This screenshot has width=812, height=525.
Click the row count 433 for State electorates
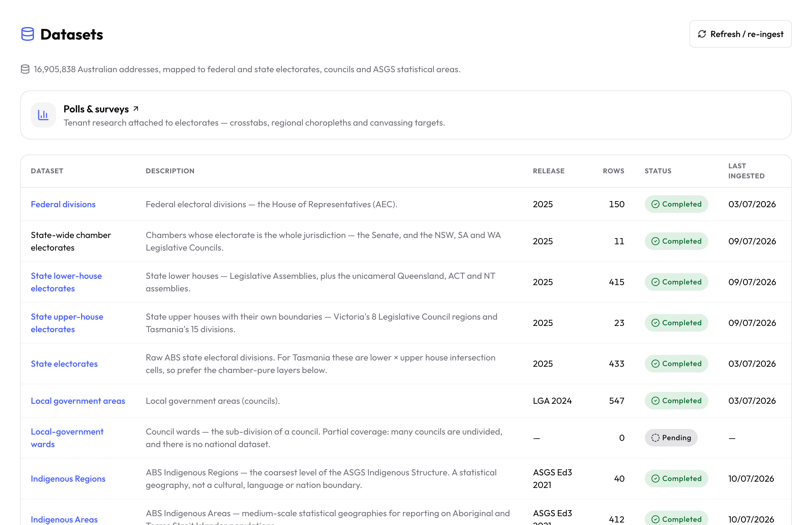point(617,364)
